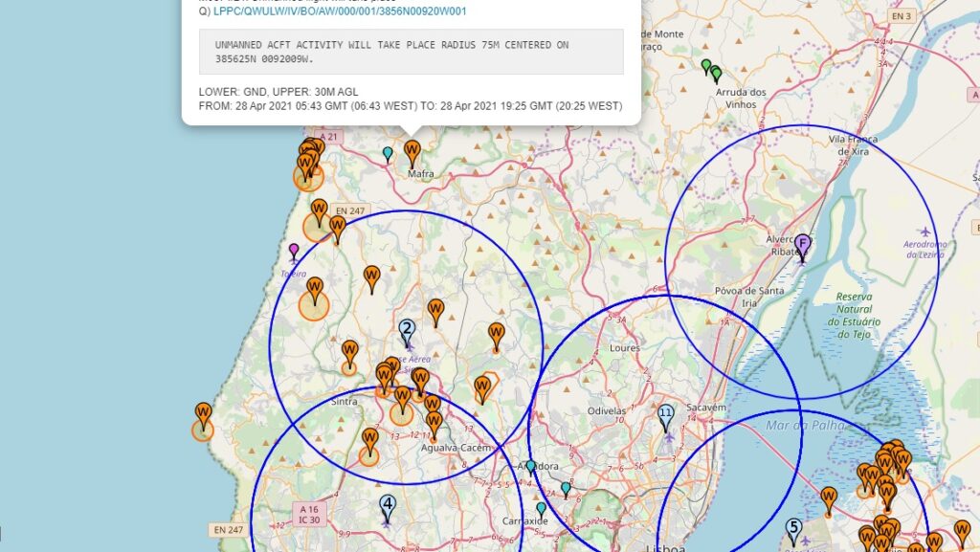Open the blue marker numbered 4
Screen dimensions: 980x552
(x=388, y=506)
